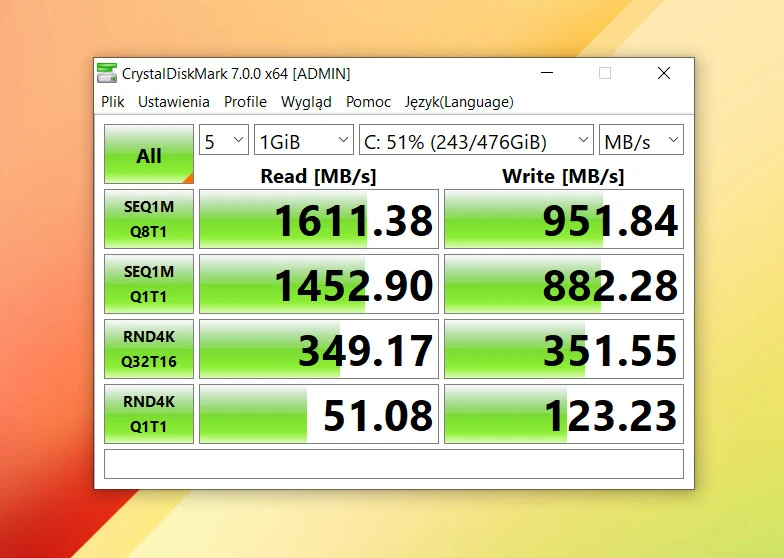Image resolution: width=784 pixels, height=558 pixels.
Task: Open the Plik menu
Action: point(113,102)
